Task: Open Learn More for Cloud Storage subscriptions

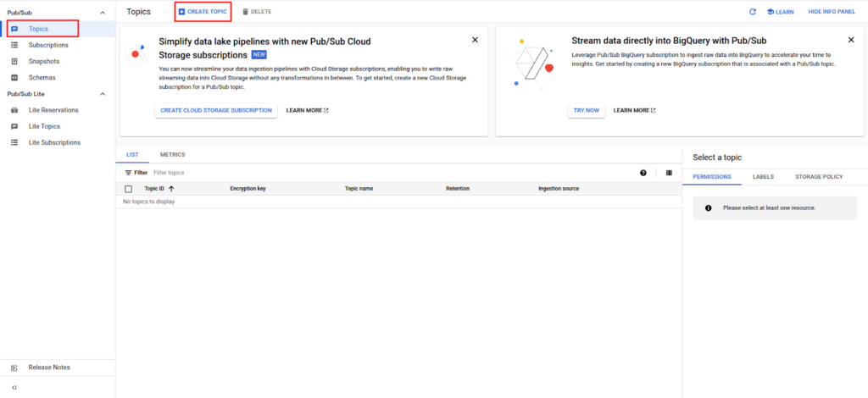Action: tap(307, 111)
